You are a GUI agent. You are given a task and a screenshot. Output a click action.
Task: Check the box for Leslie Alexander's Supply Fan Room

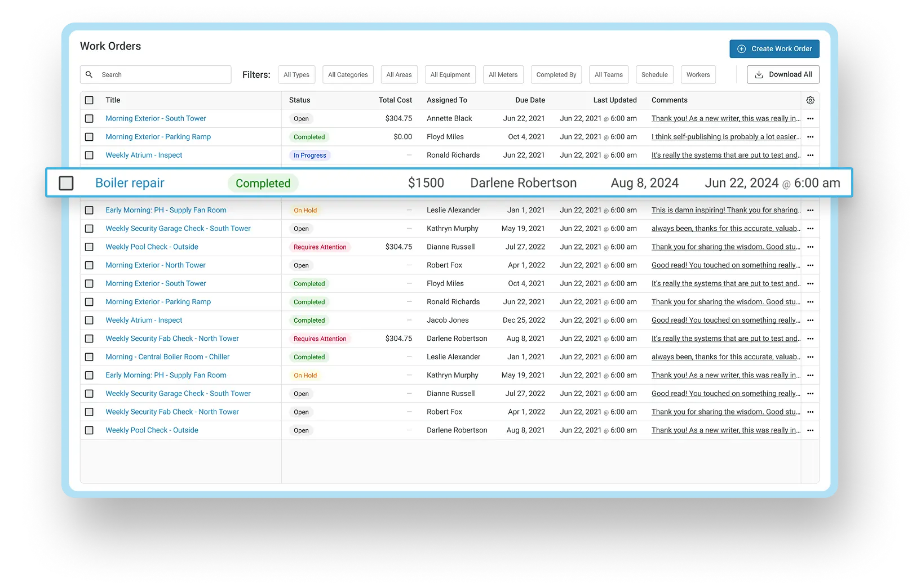pyautogui.click(x=89, y=211)
